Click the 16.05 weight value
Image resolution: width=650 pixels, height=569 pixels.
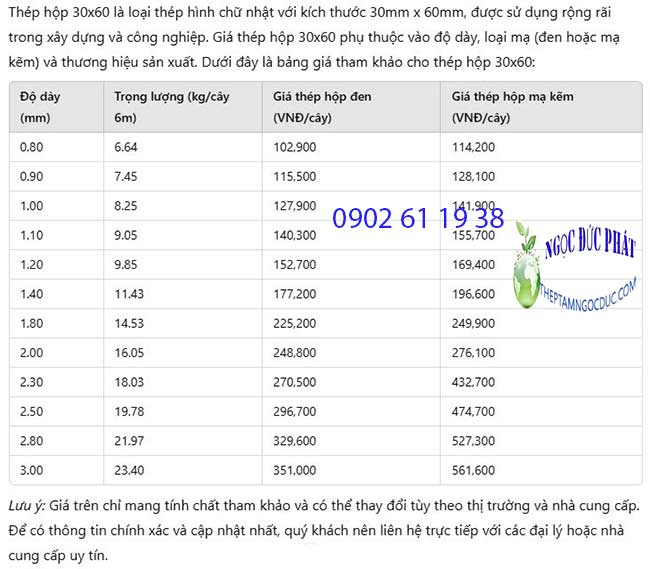coord(129,353)
